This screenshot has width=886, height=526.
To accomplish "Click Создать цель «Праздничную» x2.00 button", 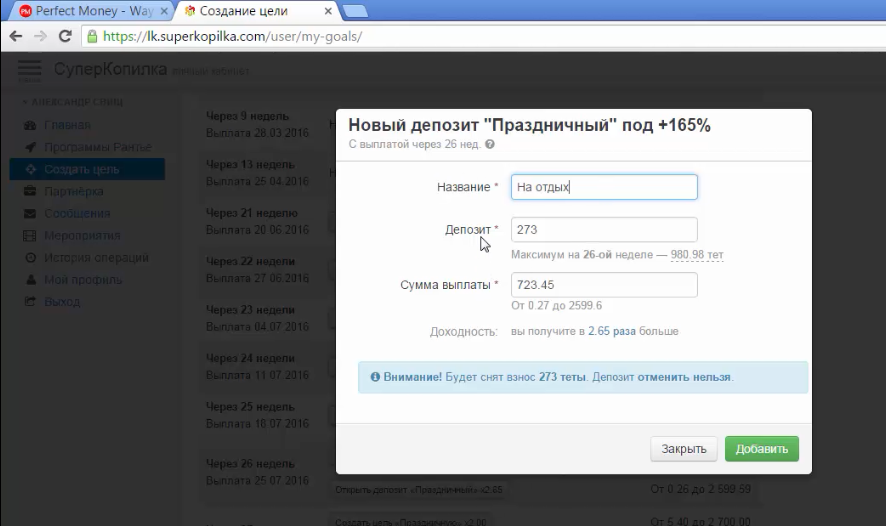I will coord(410,522).
